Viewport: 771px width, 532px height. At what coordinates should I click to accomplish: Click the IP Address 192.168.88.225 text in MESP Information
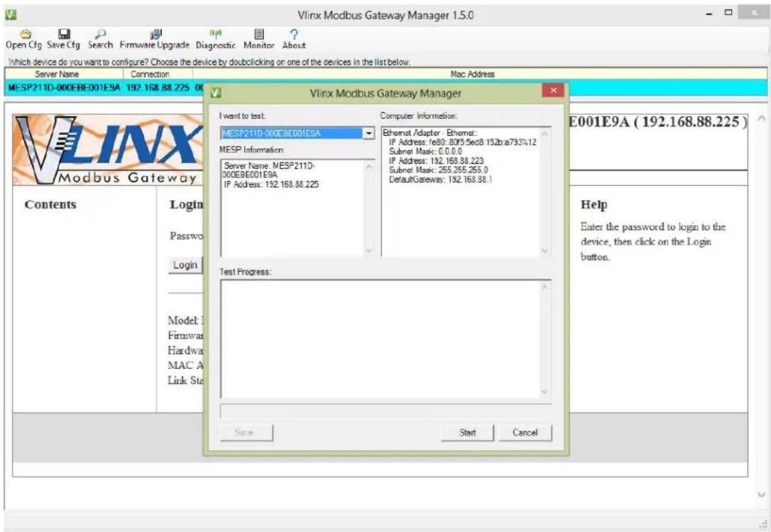tap(271, 184)
